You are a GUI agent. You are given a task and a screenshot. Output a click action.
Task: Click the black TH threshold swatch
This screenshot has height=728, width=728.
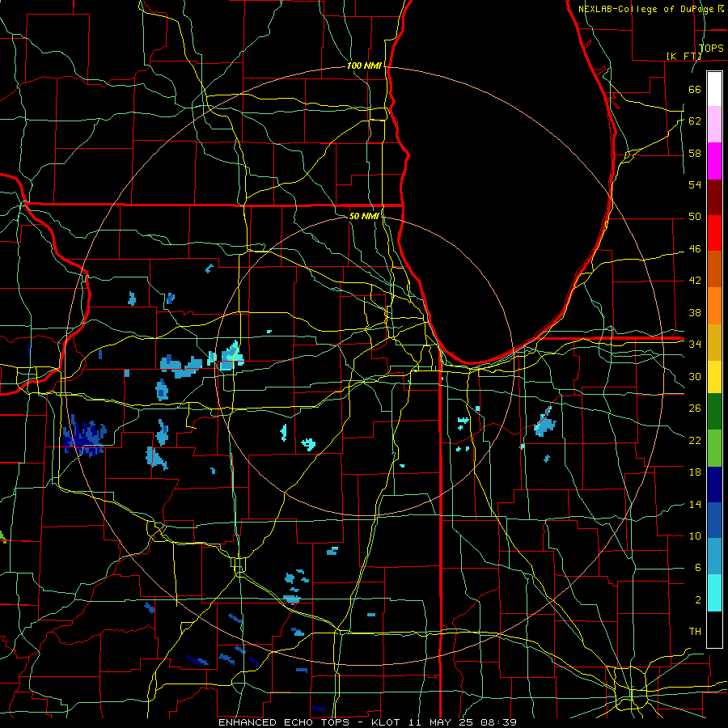714,629
